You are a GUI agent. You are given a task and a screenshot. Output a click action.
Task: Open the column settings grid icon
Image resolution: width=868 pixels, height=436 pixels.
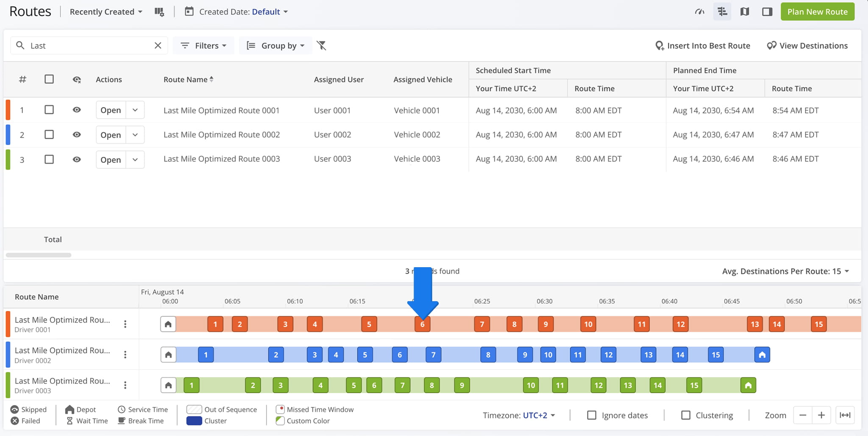pyautogui.click(x=159, y=12)
